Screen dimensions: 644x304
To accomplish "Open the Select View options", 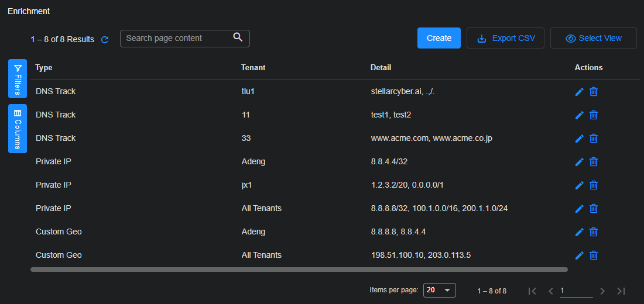I will 593,38.
